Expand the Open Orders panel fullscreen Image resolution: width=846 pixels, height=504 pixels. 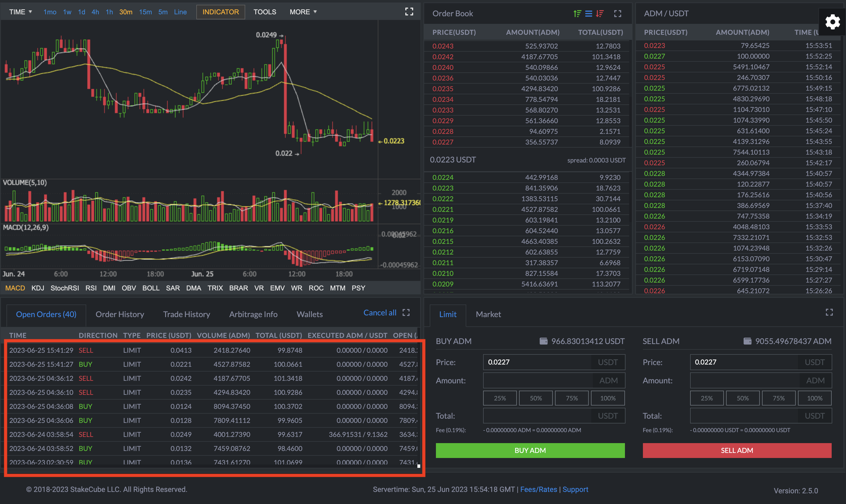point(406,312)
